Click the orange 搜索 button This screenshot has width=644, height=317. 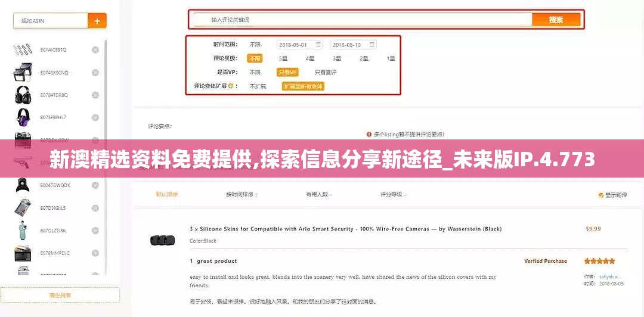click(556, 20)
